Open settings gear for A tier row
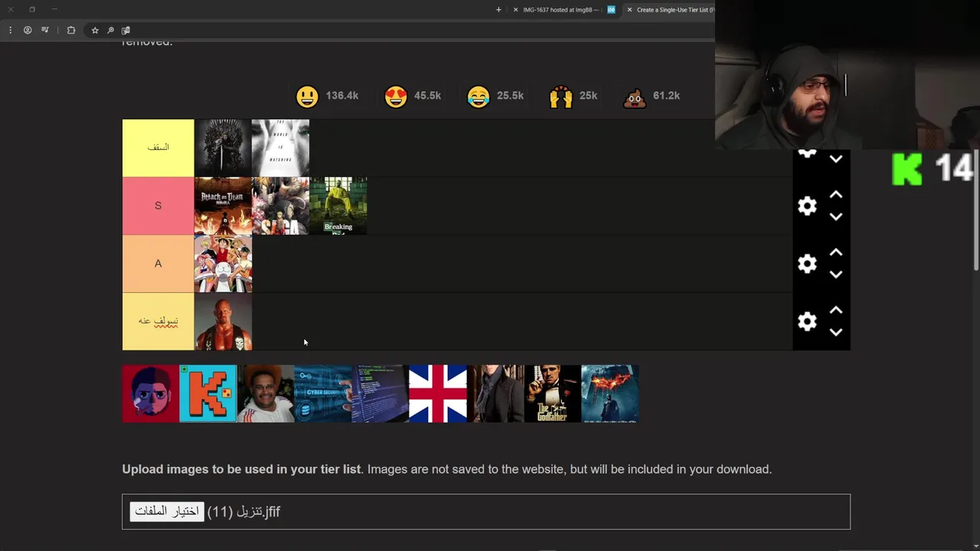980x551 pixels. coord(807,264)
